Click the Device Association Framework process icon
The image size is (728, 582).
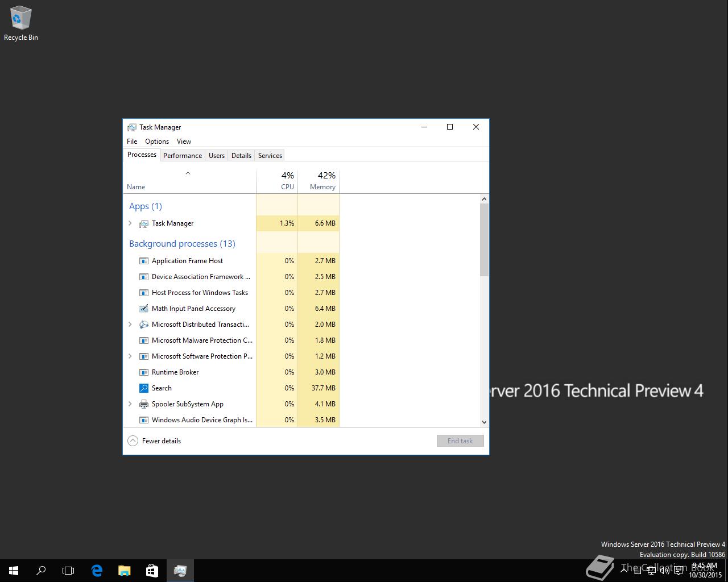point(144,277)
